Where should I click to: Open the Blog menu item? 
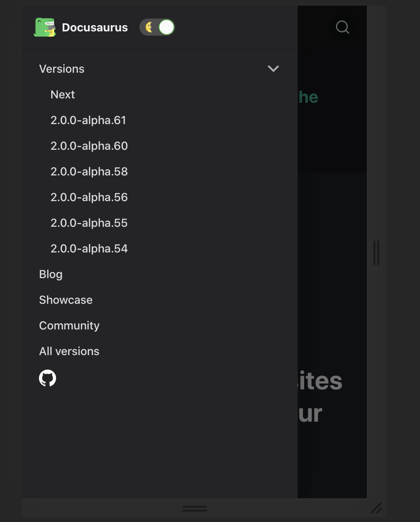(50, 274)
